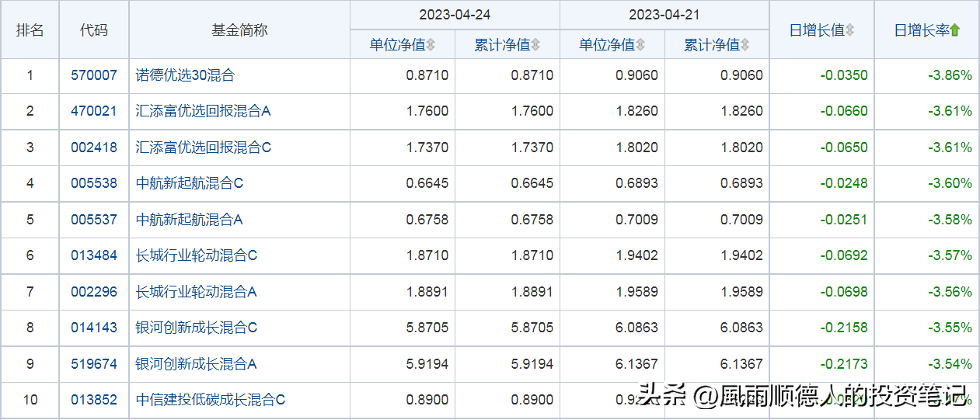Image resolution: width=980 pixels, height=420 pixels.
Task: Open the 汇添富优选回报混合C fund
Action: coord(204,148)
